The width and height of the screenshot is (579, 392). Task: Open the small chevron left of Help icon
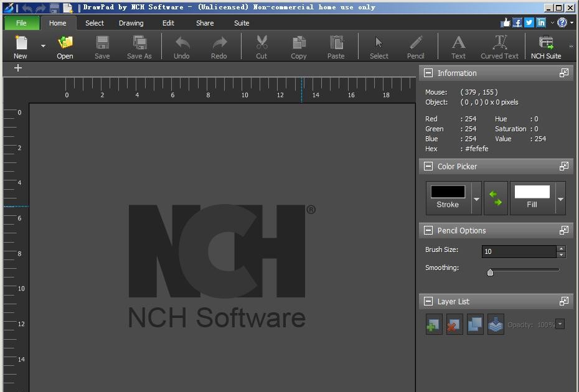552,23
